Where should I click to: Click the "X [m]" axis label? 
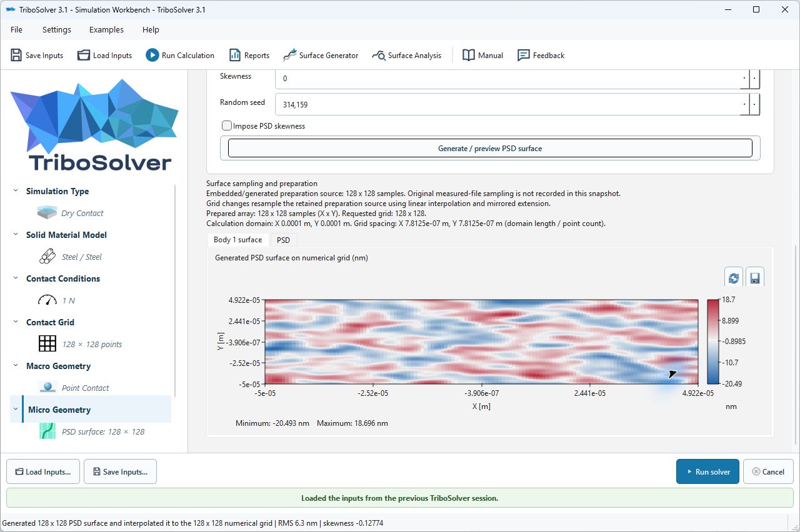(x=481, y=406)
